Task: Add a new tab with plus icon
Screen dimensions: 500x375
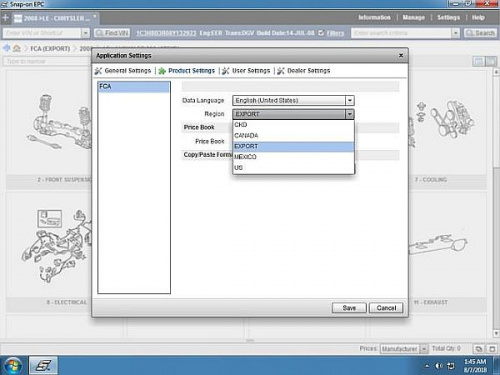Action: 6,17
